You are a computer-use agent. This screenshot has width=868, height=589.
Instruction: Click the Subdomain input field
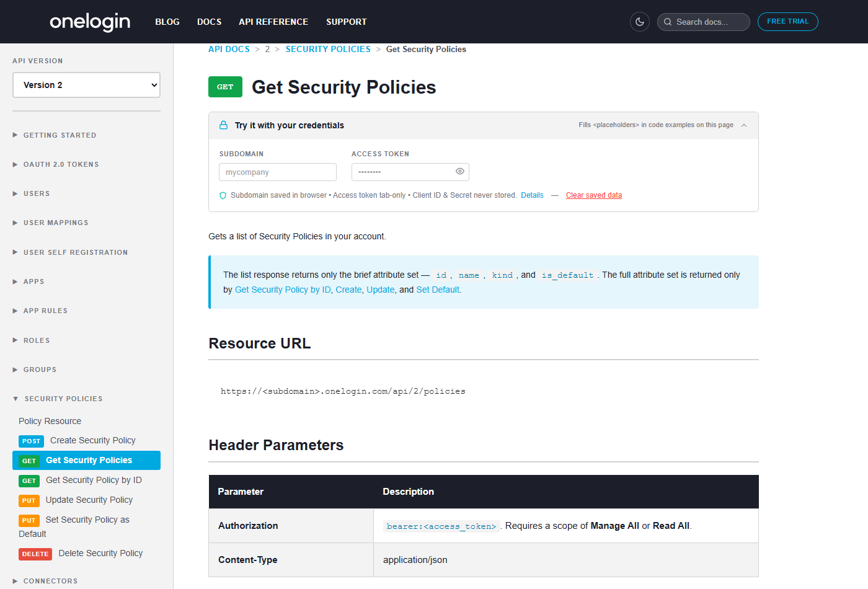pos(278,172)
